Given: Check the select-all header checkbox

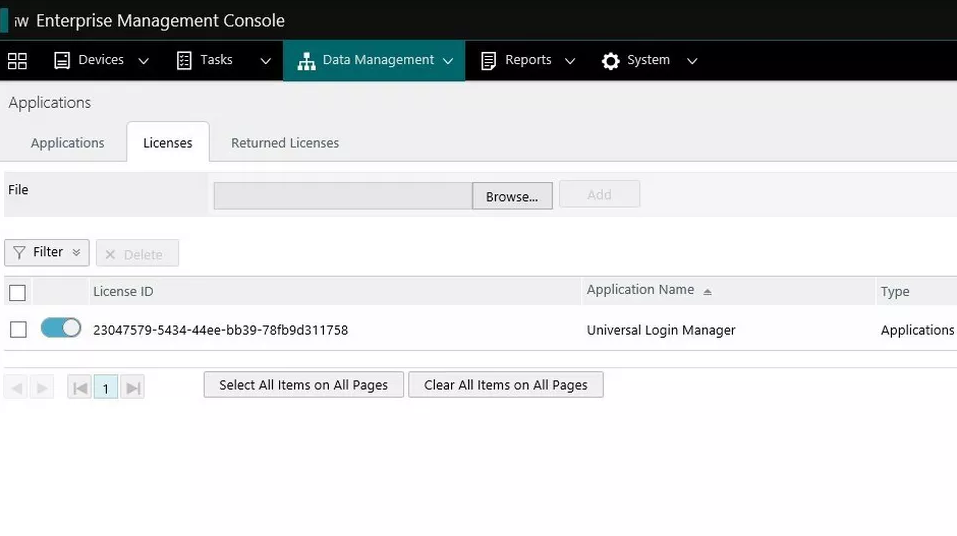Looking at the screenshot, I should [x=17, y=293].
